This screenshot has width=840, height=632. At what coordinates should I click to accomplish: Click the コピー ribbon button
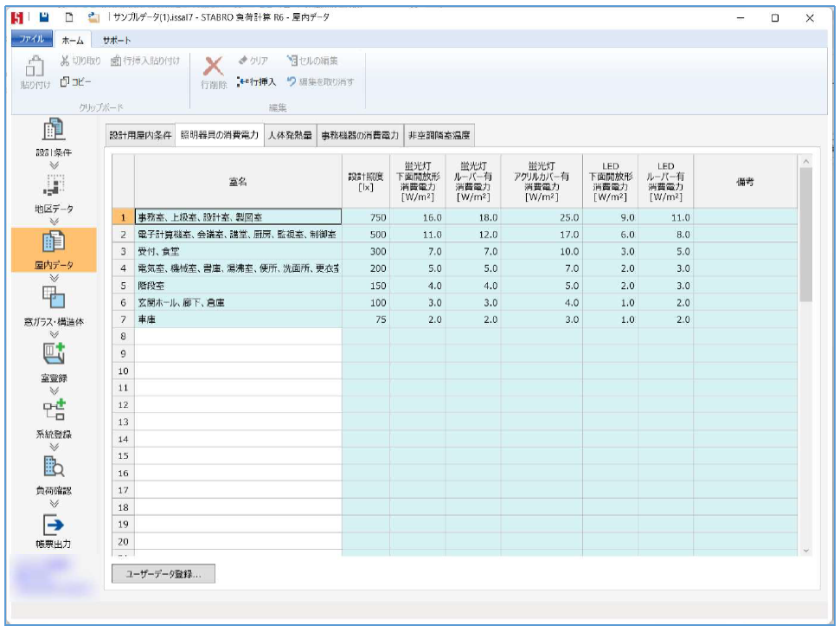76,81
